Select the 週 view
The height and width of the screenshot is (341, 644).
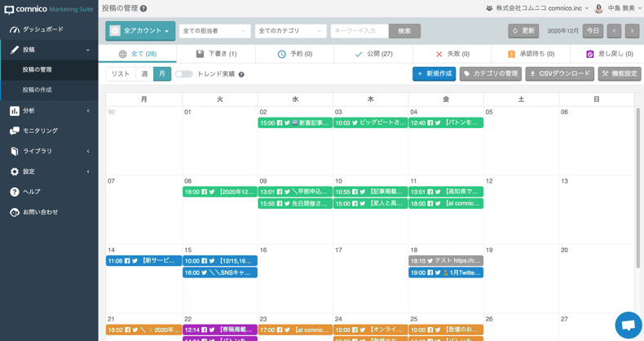pyautogui.click(x=144, y=74)
